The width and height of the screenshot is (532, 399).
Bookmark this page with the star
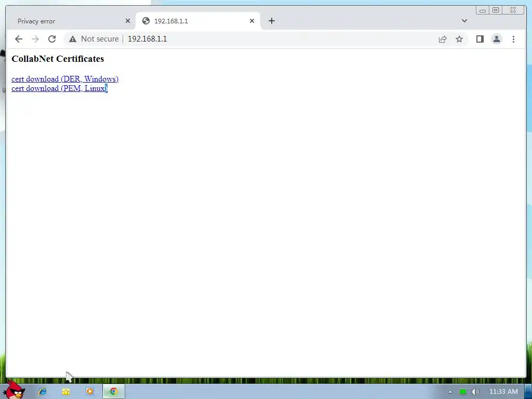459,39
